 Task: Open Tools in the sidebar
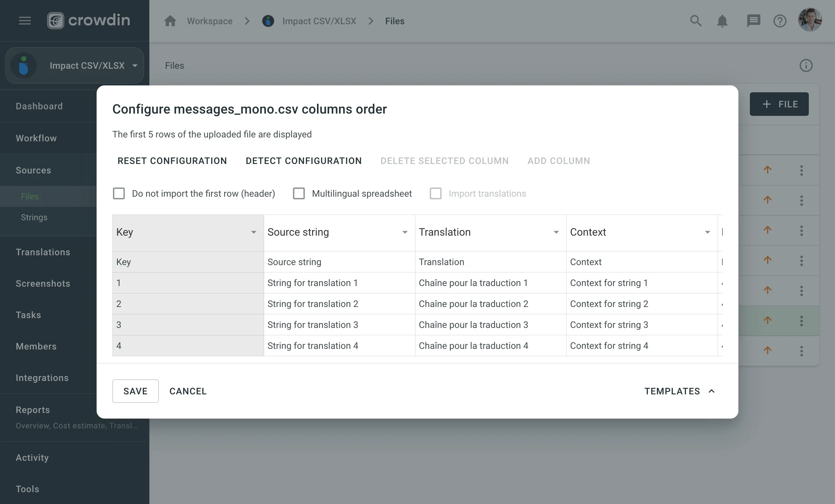click(28, 489)
